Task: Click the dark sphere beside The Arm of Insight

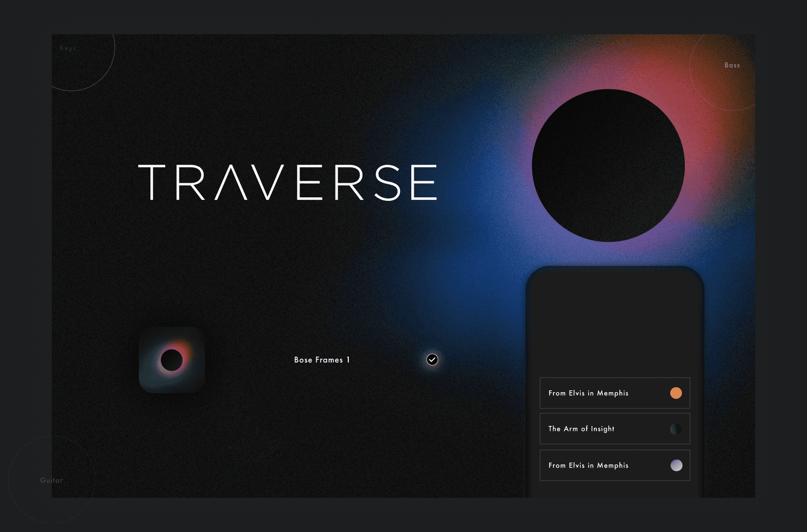Action: click(x=675, y=428)
